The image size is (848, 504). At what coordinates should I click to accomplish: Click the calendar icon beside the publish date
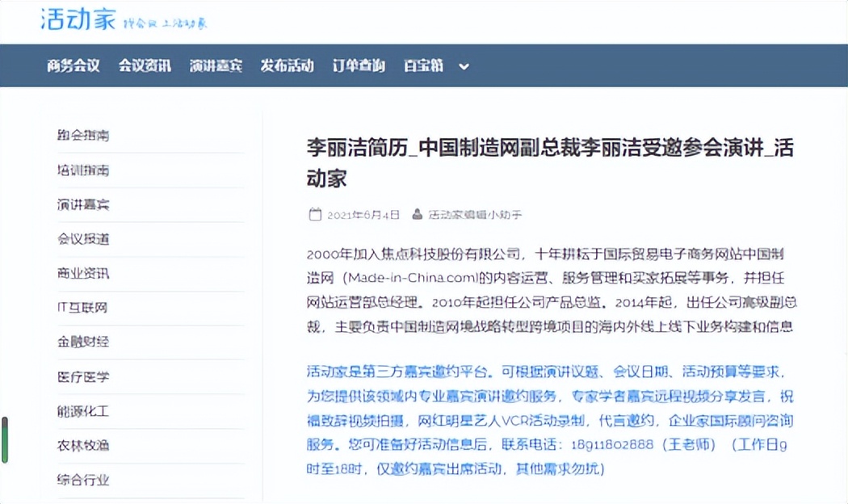tap(314, 214)
